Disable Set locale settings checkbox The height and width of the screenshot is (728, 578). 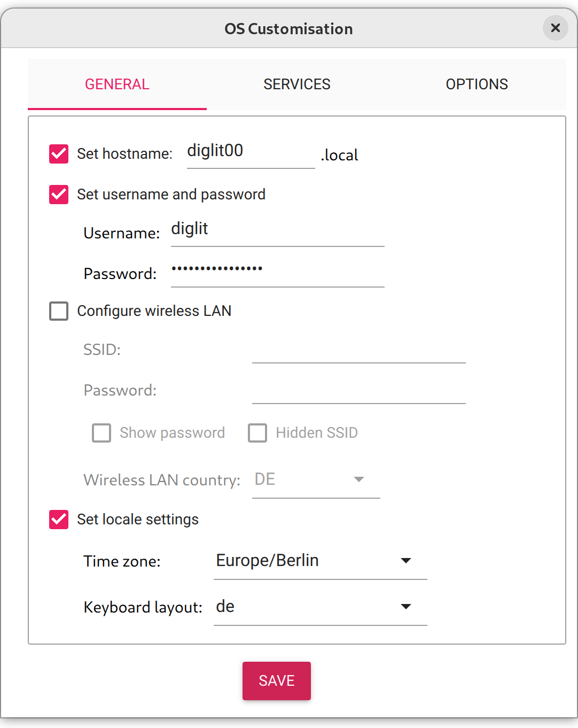tap(59, 520)
